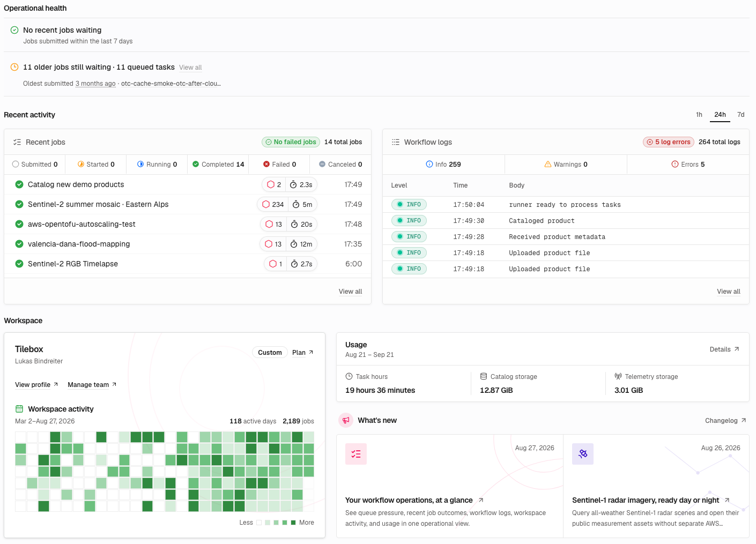Filter jobs by Completed 14
Viewport: 756px width, 544px height.
tap(218, 164)
